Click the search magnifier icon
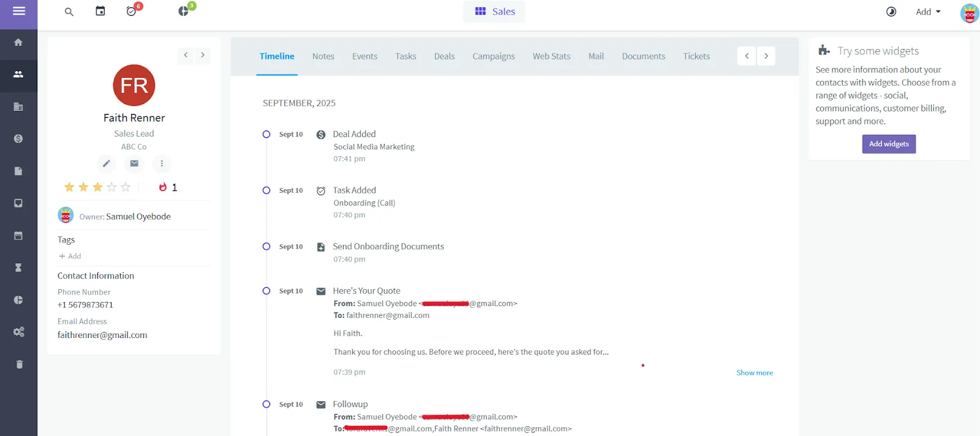Viewport: 980px width, 436px height. (x=69, y=12)
